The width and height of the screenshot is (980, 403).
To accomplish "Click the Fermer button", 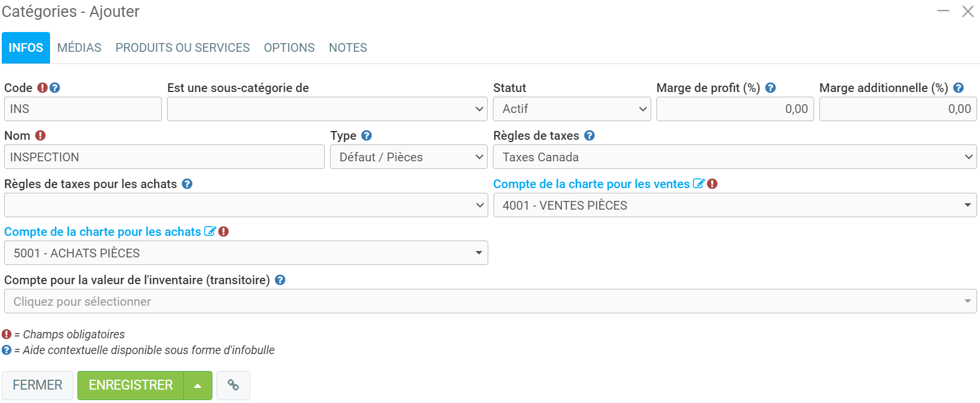I will click(x=37, y=386).
